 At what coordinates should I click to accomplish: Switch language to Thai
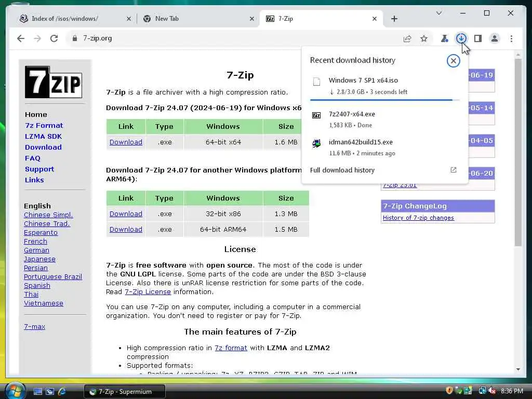(31, 294)
